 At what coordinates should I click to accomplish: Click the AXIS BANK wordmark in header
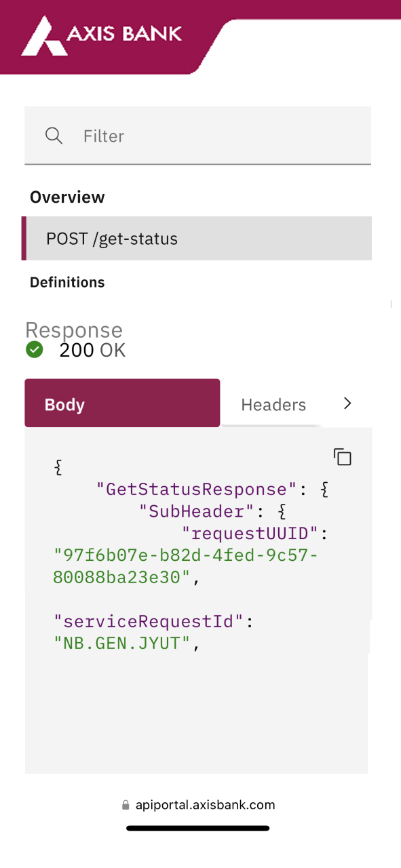124,33
